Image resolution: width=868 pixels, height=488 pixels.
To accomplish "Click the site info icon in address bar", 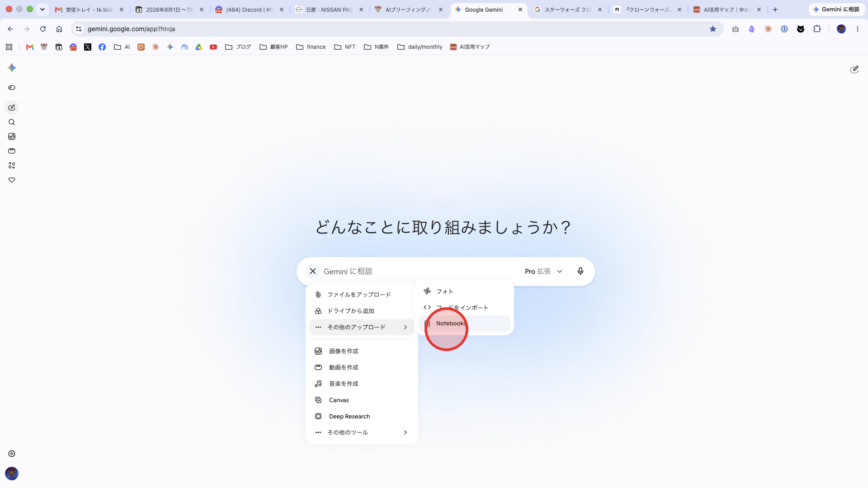I will coord(79,29).
